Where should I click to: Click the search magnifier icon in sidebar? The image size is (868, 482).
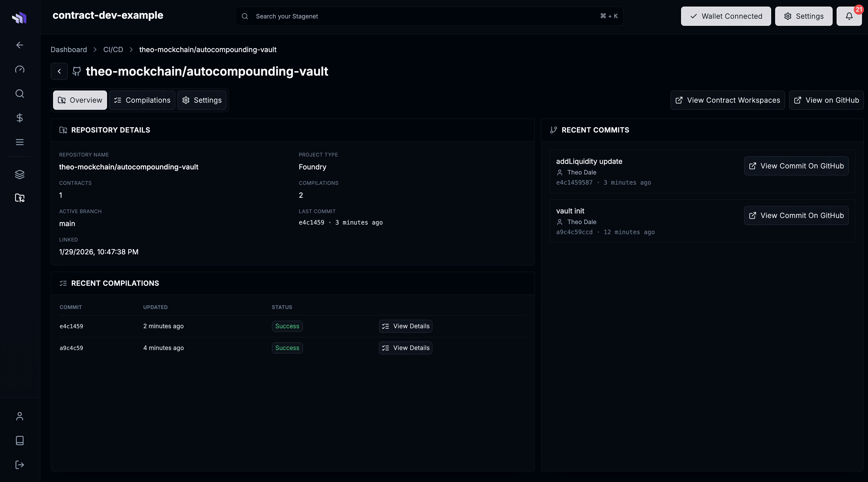coord(19,93)
